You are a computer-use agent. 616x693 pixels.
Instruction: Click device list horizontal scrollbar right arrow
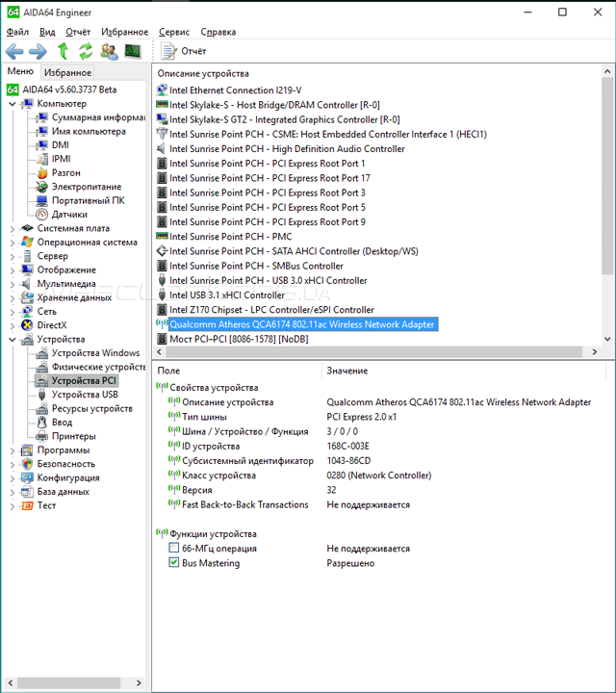tap(595, 352)
